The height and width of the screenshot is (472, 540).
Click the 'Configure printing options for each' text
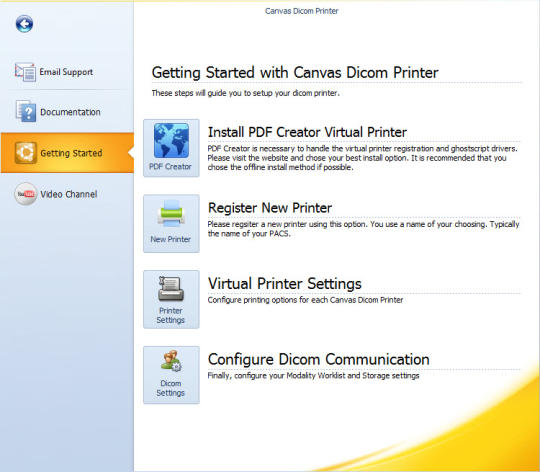pyautogui.click(x=305, y=300)
